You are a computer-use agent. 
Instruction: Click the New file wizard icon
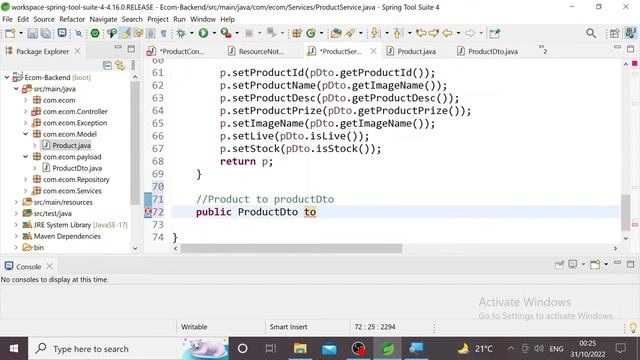(10, 33)
